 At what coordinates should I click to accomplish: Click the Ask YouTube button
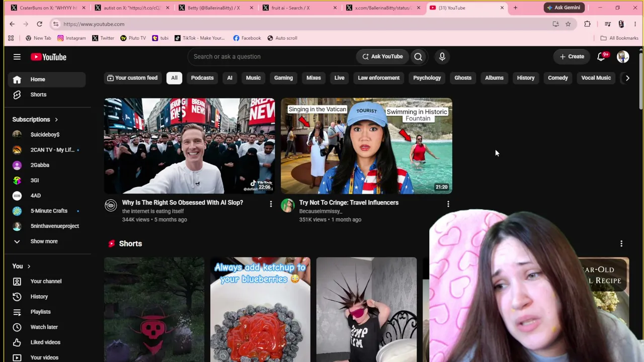383,57
